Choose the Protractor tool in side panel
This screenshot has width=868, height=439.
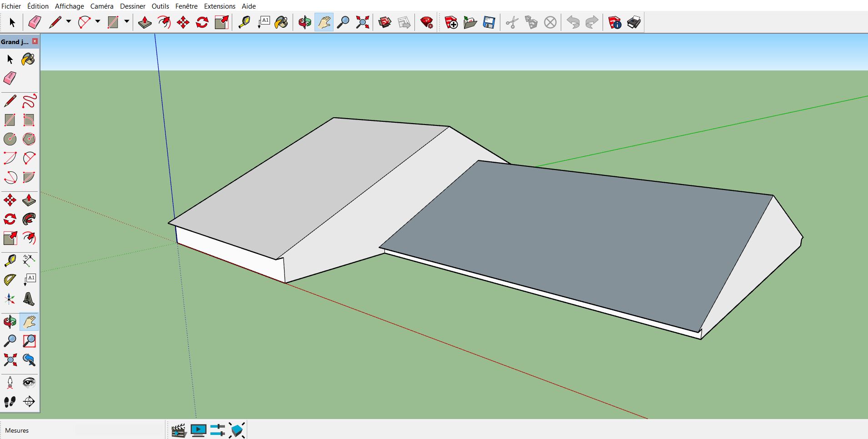[10, 279]
